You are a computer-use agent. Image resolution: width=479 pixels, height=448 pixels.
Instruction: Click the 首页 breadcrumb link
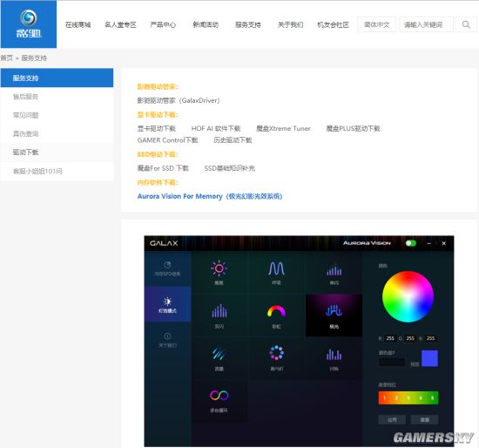(x=7, y=58)
